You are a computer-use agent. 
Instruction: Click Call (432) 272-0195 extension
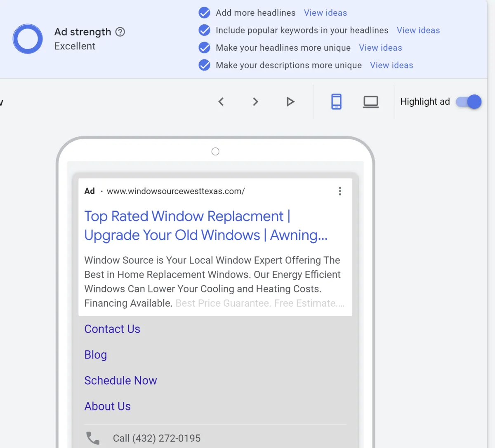(x=157, y=438)
